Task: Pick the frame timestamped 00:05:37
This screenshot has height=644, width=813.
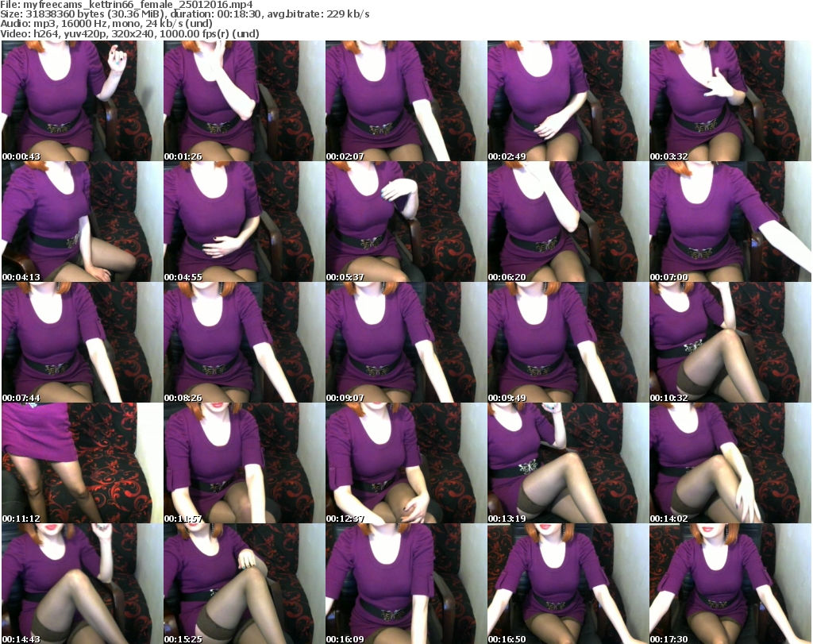Action: [406, 222]
